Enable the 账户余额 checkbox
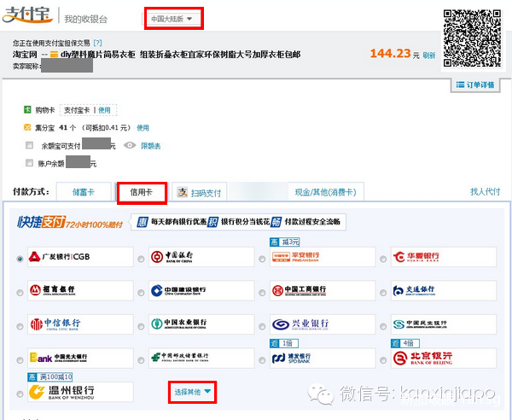Viewport: 512px width, 420px height. coord(31,162)
